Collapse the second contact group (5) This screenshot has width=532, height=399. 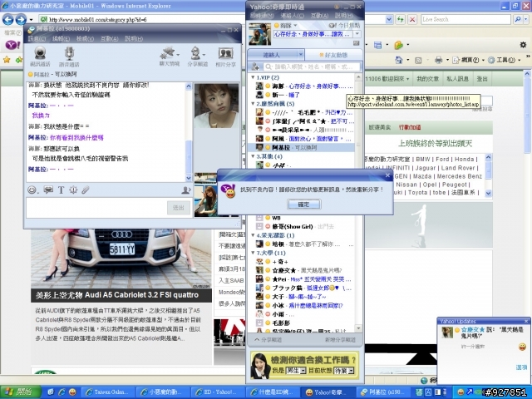click(253, 103)
